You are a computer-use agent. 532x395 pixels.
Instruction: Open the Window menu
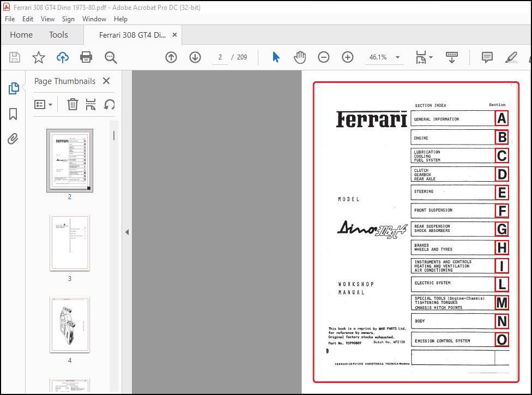point(94,19)
